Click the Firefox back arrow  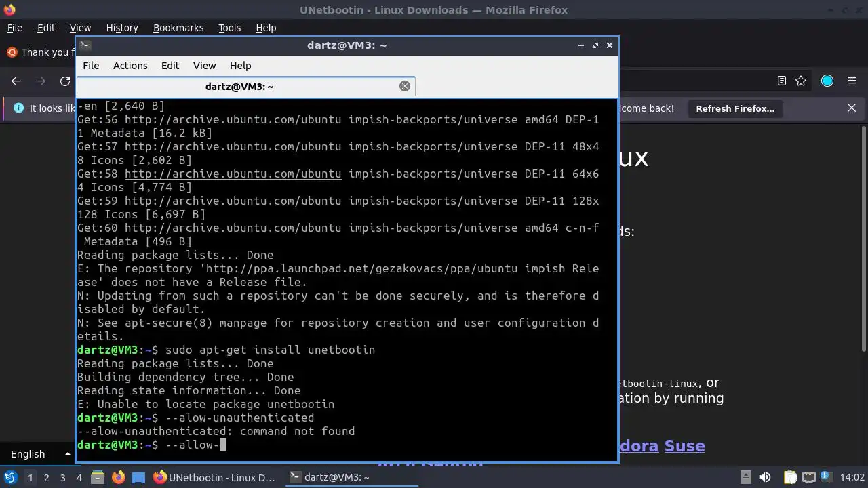(16, 81)
